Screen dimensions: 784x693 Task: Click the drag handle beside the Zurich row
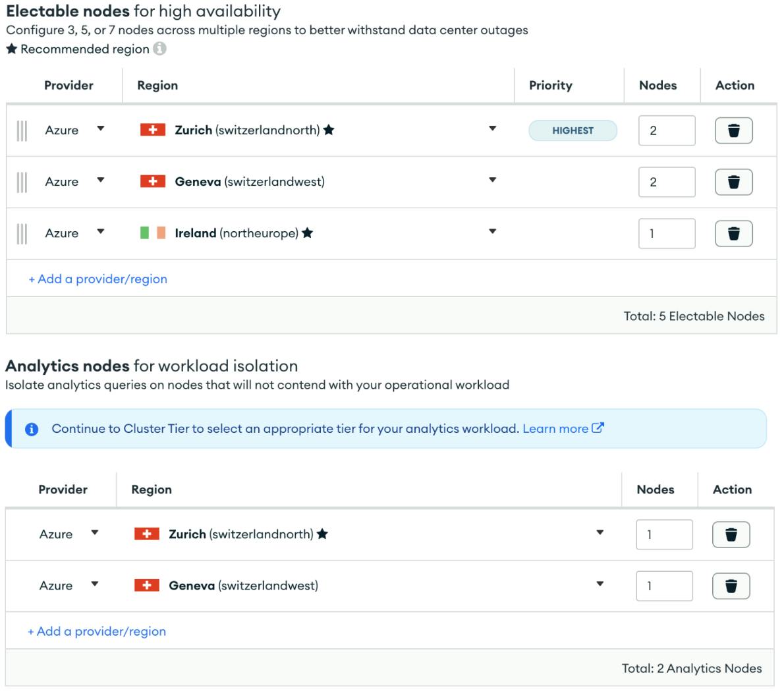(22, 130)
